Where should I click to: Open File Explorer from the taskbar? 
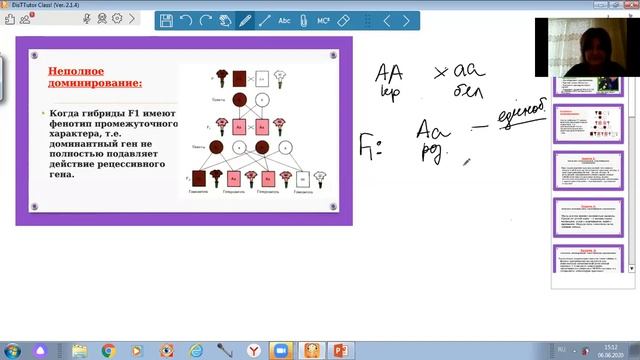click(x=80, y=351)
